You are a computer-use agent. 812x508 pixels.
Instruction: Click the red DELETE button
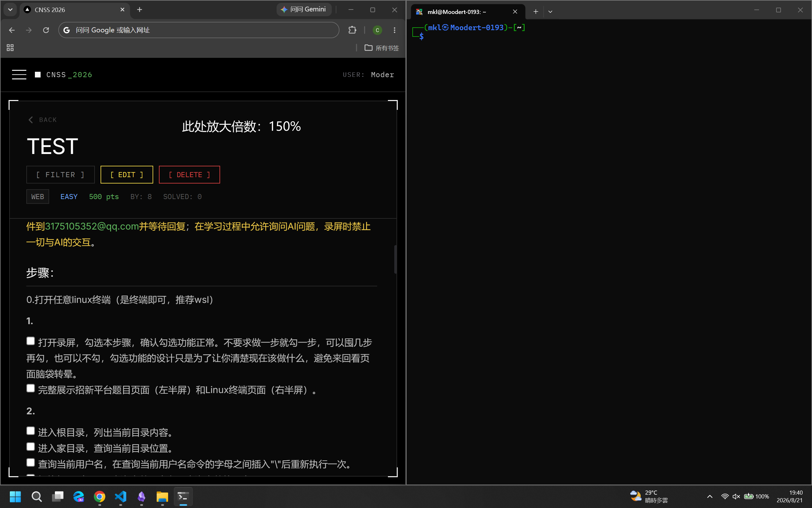point(189,175)
